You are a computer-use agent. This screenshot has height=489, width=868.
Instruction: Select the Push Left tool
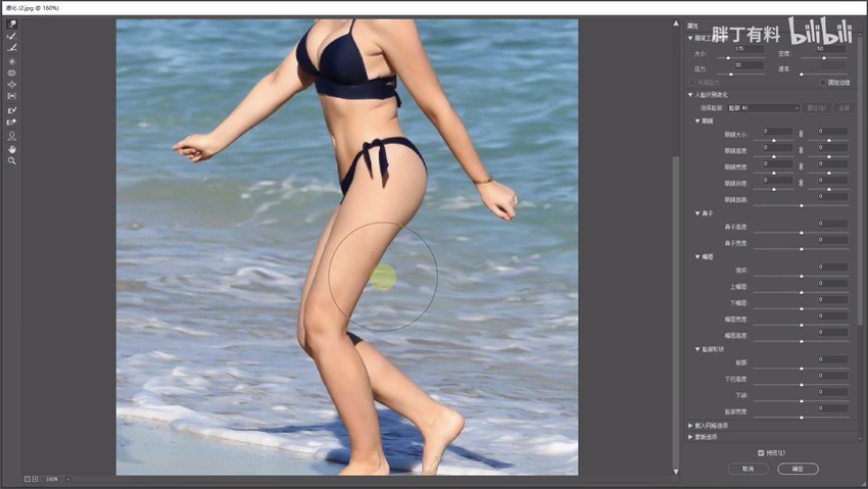tap(12, 97)
